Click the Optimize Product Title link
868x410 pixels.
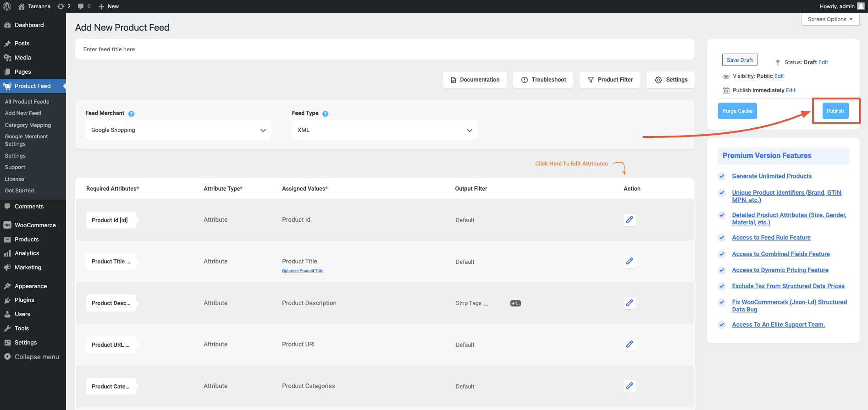303,271
